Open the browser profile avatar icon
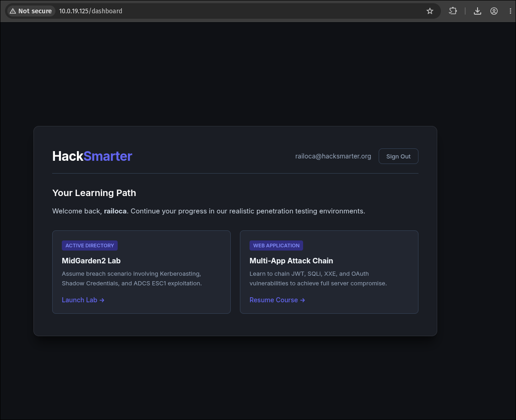 494,11
